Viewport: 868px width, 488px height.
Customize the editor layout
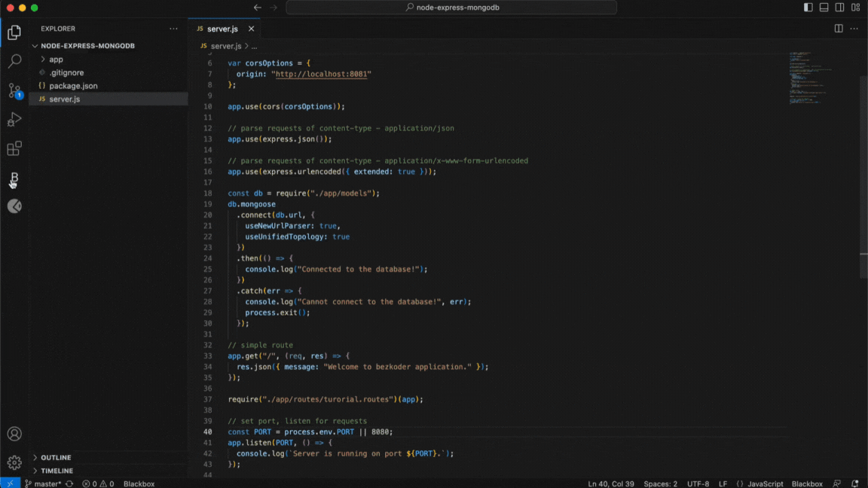point(856,8)
